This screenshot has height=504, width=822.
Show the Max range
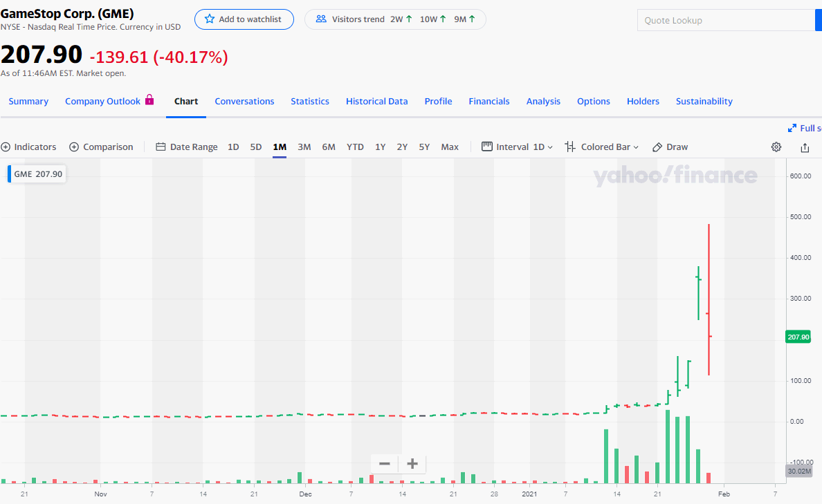click(450, 147)
